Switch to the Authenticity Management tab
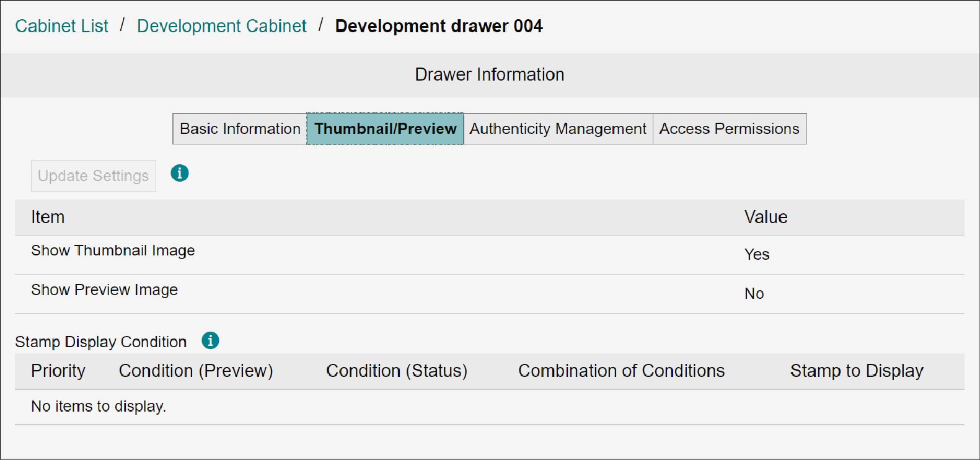Image resolution: width=980 pixels, height=460 pixels. 558,129
